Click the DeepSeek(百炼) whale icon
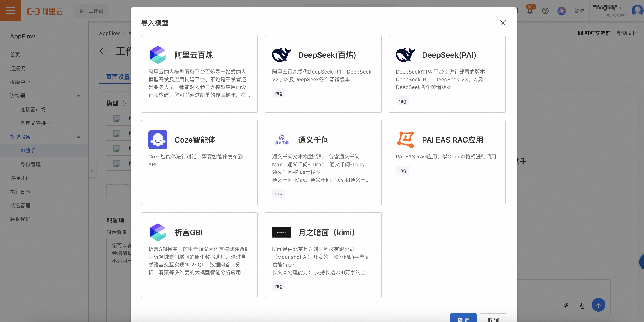Viewport: 644px width, 322px height. pyautogui.click(x=281, y=55)
